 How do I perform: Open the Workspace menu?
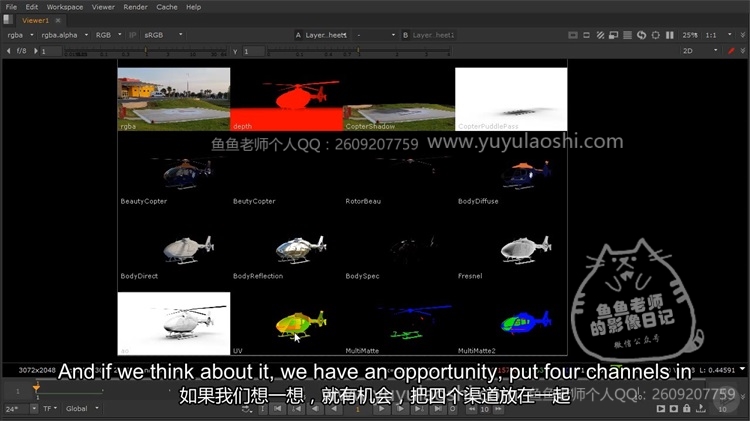click(65, 7)
